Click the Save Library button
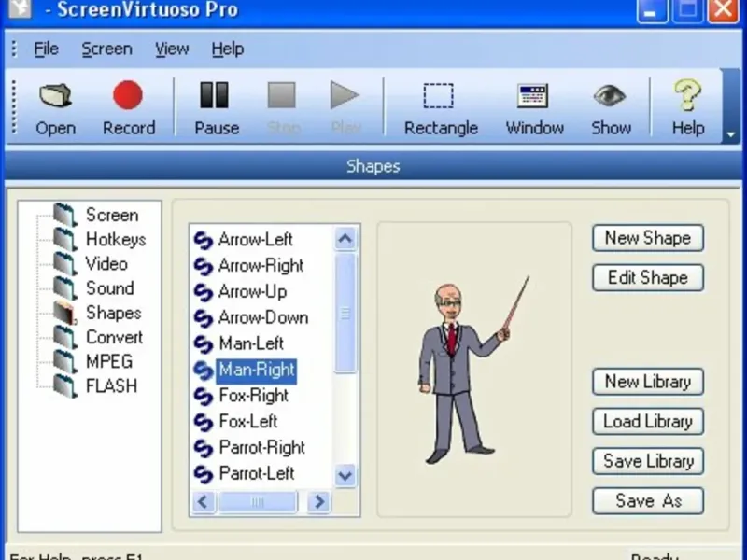This screenshot has height=560, width=747. pos(648,461)
